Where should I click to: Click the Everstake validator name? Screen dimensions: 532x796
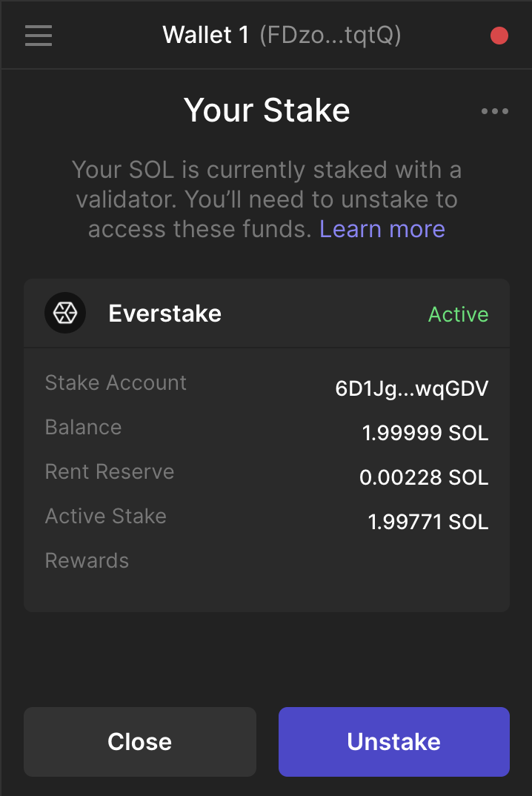coord(165,313)
